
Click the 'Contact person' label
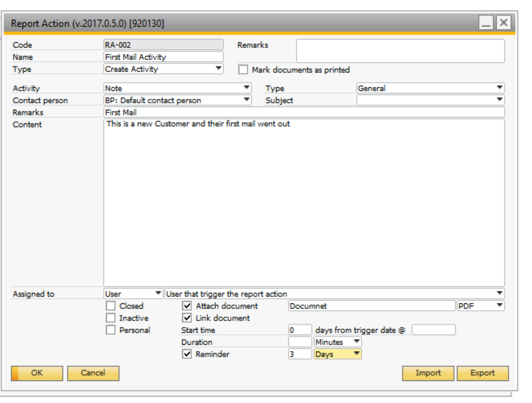(x=40, y=101)
